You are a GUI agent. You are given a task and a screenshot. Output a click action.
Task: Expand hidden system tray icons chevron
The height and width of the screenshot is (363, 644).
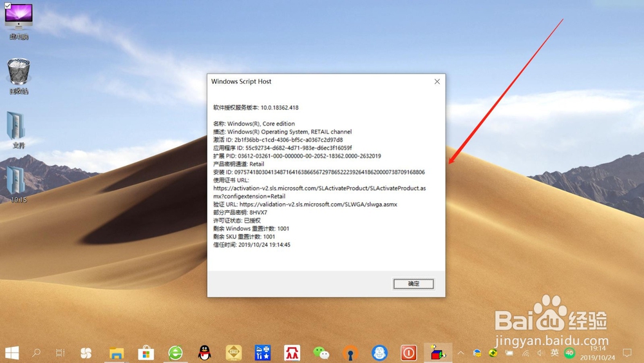click(461, 353)
